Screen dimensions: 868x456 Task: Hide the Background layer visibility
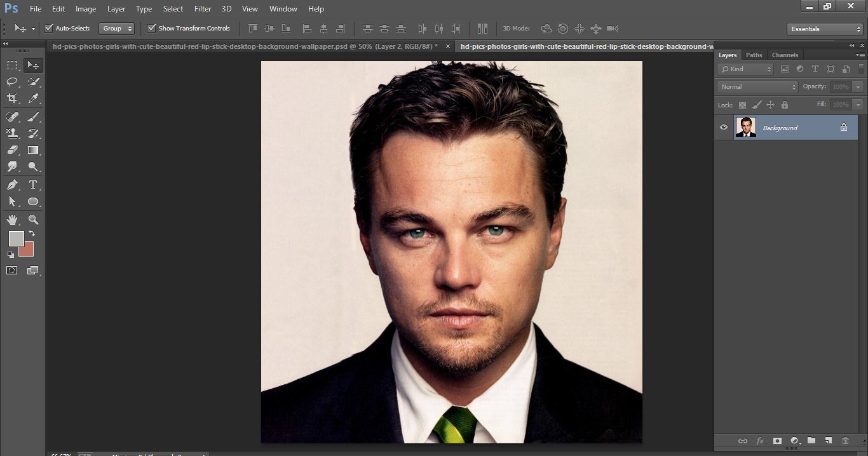[724, 127]
